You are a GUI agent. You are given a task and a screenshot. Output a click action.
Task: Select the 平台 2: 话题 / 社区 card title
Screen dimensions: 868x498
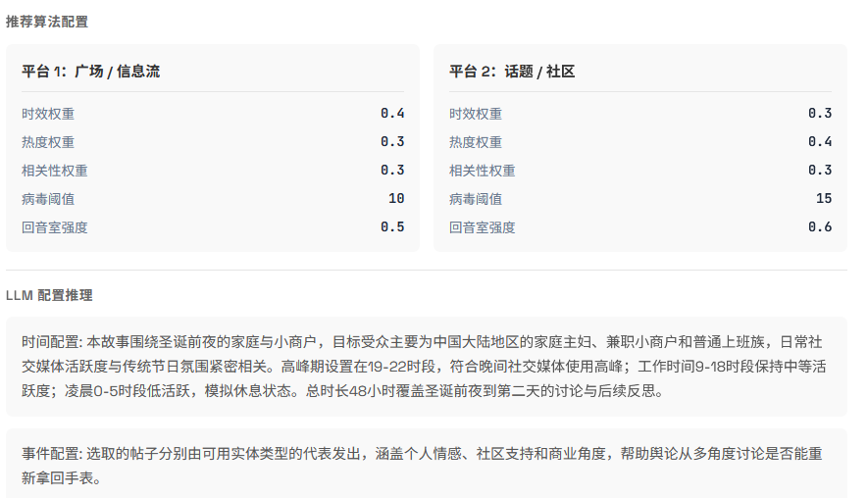[x=511, y=72]
